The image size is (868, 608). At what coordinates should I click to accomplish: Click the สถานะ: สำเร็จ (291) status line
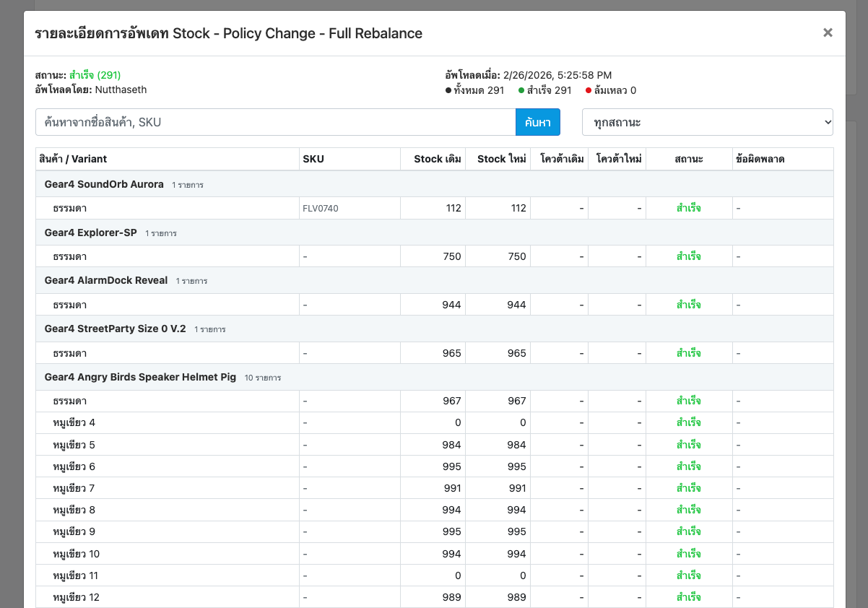coord(78,75)
